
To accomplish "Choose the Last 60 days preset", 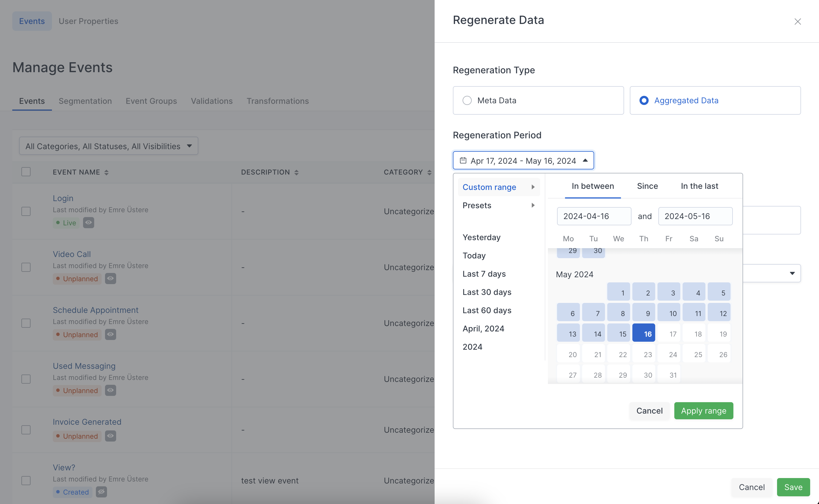I will pos(487,310).
